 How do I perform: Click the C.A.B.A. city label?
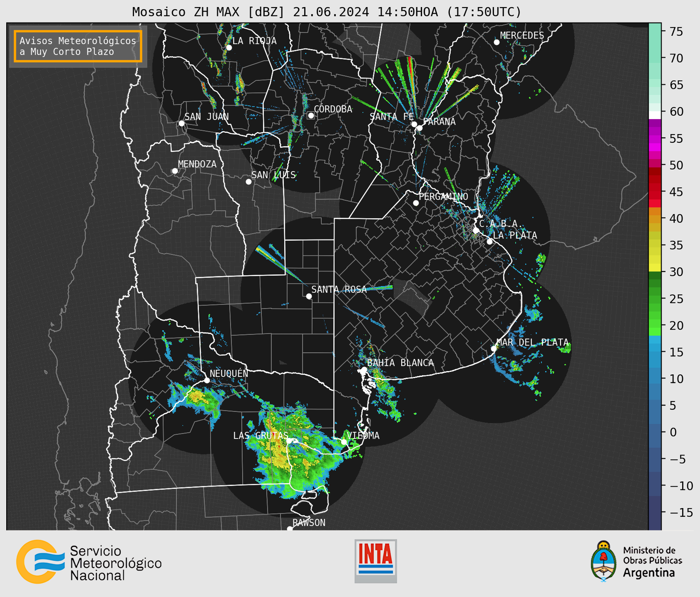click(501, 224)
